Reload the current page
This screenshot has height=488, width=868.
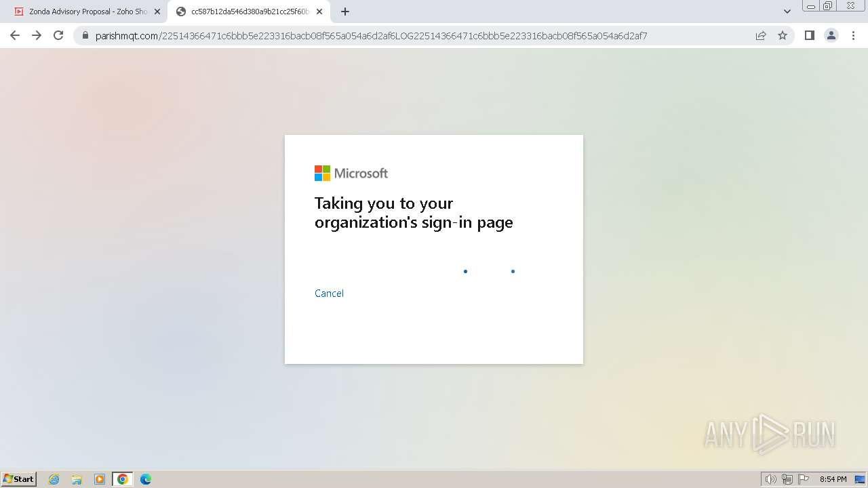58,35
